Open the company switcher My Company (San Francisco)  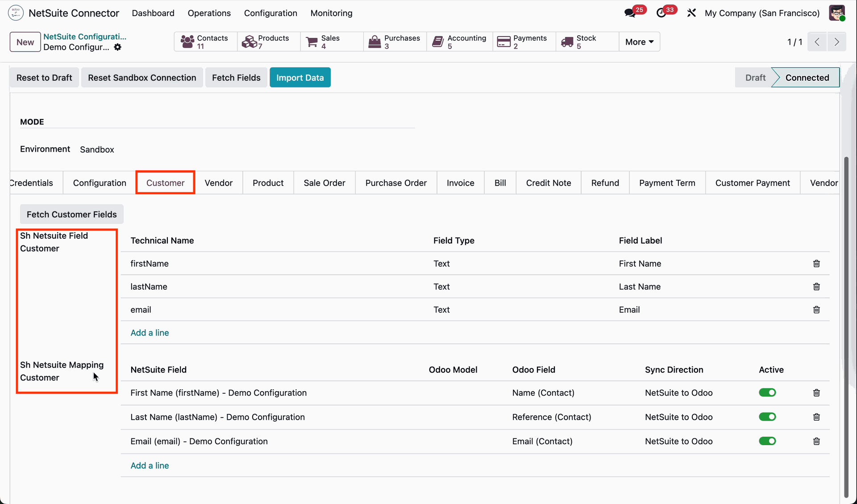762,13
